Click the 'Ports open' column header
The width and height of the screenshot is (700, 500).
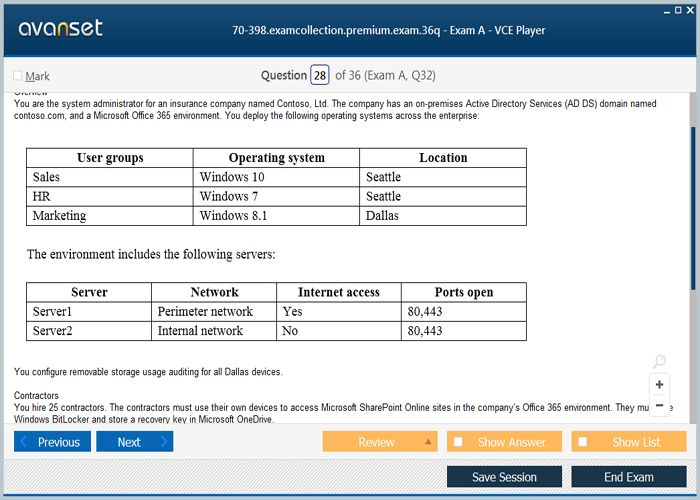(x=464, y=292)
